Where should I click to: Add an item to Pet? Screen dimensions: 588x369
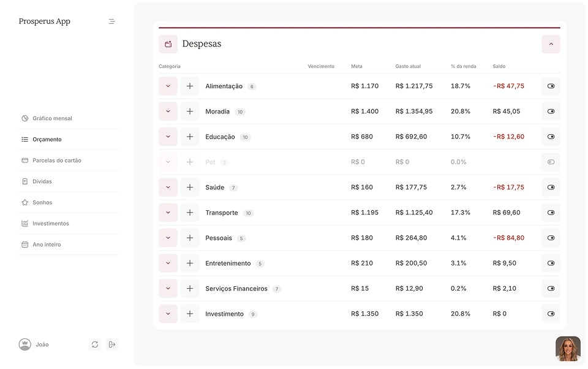[190, 162]
